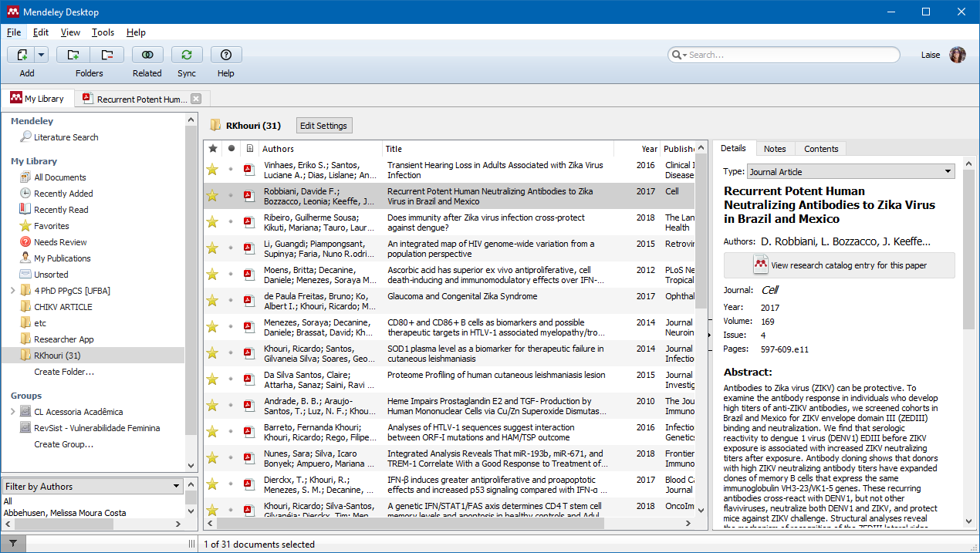Open the Add button dropdown arrow
This screenshot has height=553, width=980.
pyautogui.click(x=42, y=55)
